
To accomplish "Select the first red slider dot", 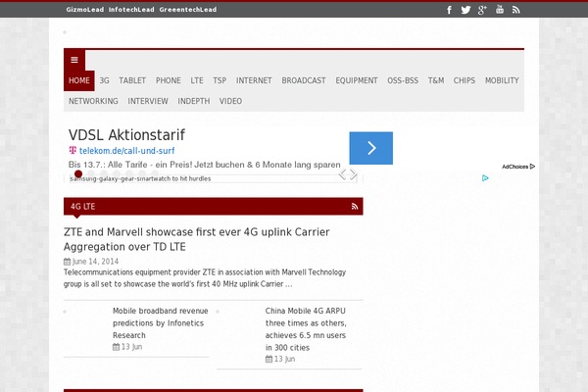I will [78, 173].
